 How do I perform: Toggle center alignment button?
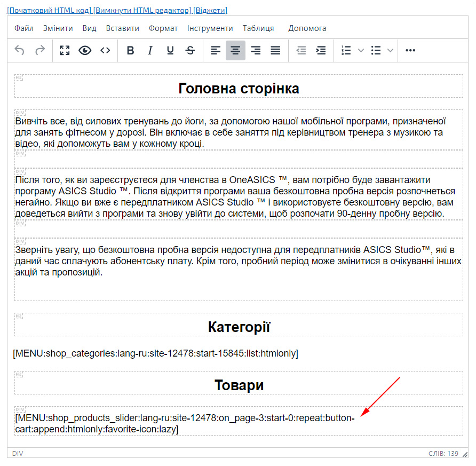tap(235, 50)
